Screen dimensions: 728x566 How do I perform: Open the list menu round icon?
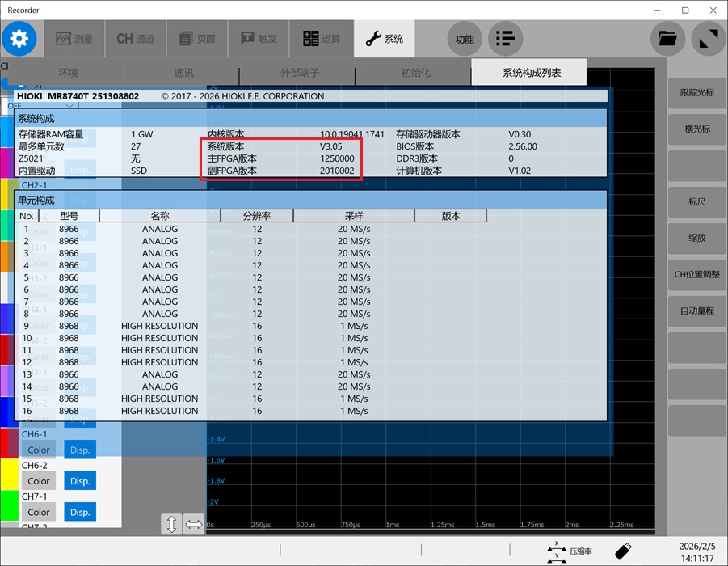[x=505, y=39]
